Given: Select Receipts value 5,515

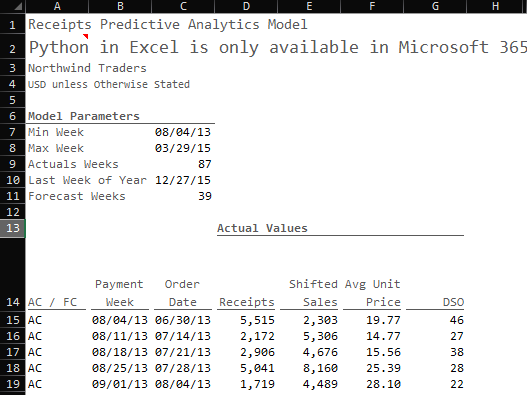Looking at the screenshot, I should (x=257, y=320).
